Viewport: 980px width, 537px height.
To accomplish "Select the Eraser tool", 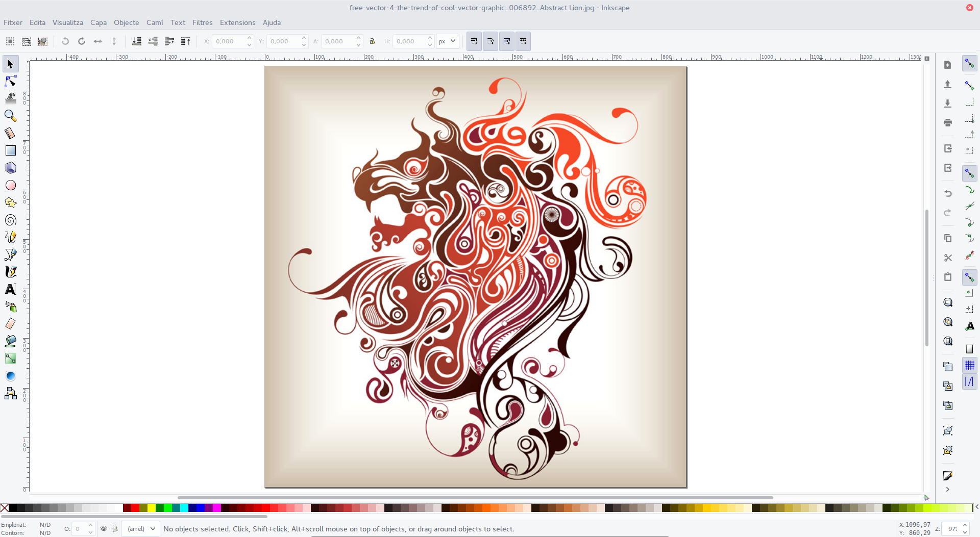I will point(10,324).
